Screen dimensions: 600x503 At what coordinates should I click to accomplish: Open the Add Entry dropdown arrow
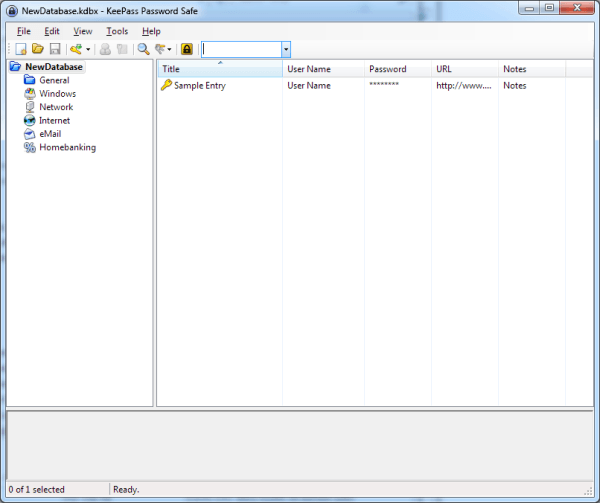[x=88, y=49]
